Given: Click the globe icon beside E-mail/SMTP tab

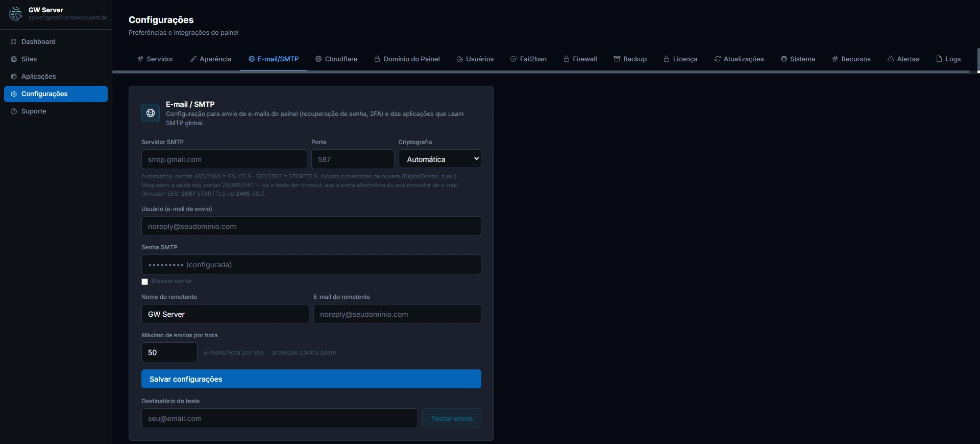Looking at the screenshot, I should click(x=252, y=59).
